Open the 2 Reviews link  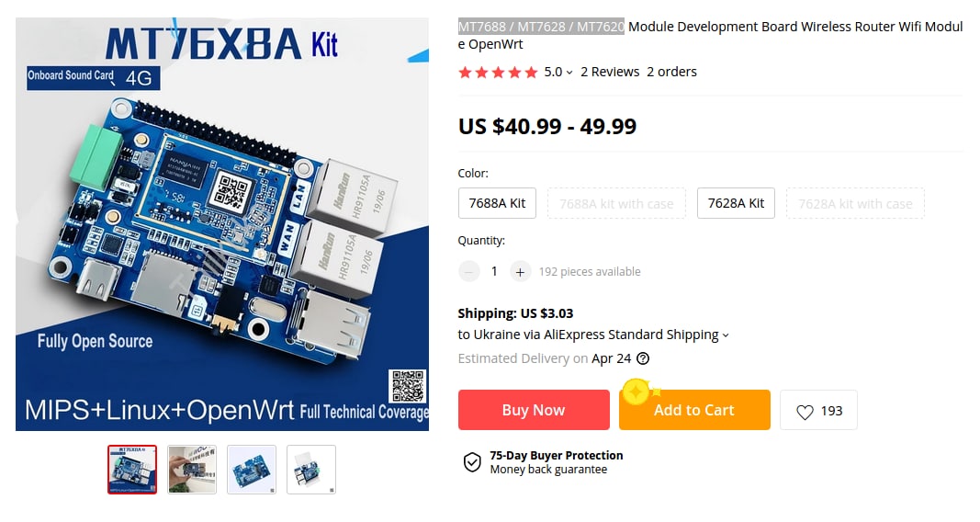coord(610,72)
